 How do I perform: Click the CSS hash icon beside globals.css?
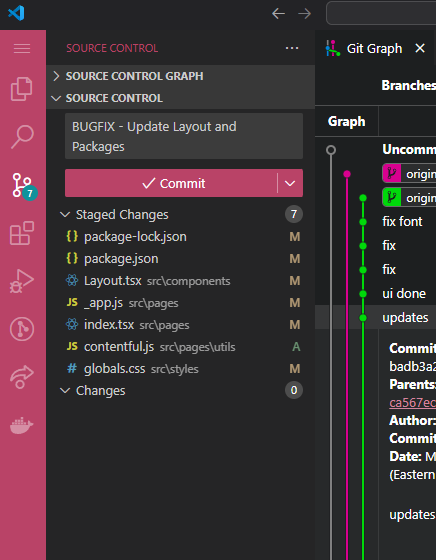click(72, 369)
